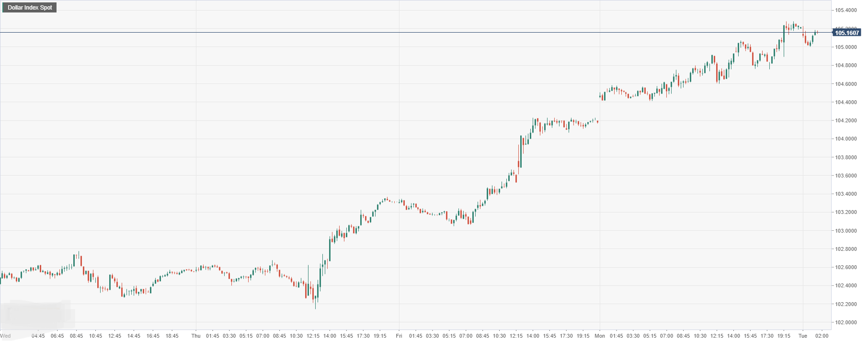Image resolution: width=868 pixels, height=342 pixels.
Task: Click the 104.0000 price axis label
Action: point(846,139)
